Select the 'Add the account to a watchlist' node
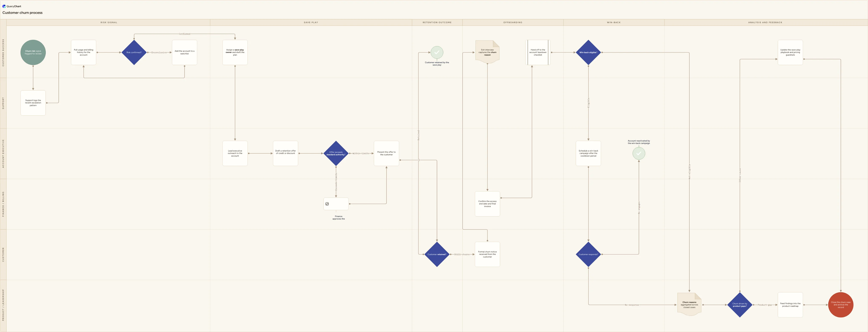This screenshot has height=332, width=868. coord(184,52)
